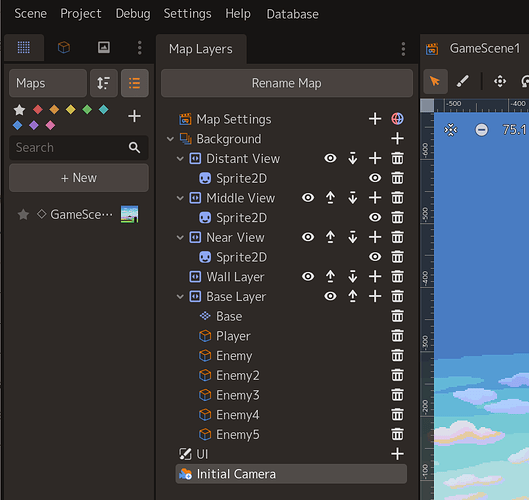Image resolution: width=529 pixels, height=500 pixels.
Task: Add a UI element with plus
Action: point(397,454)
